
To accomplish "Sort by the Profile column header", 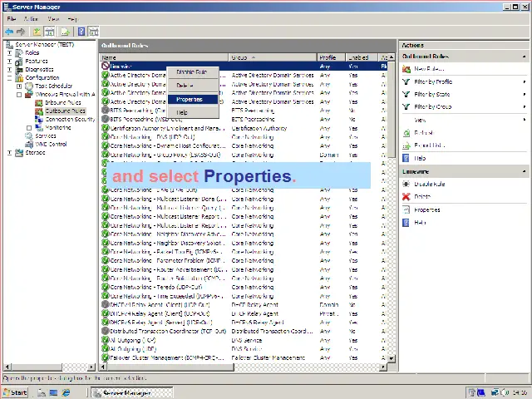I will coord(331,57).
